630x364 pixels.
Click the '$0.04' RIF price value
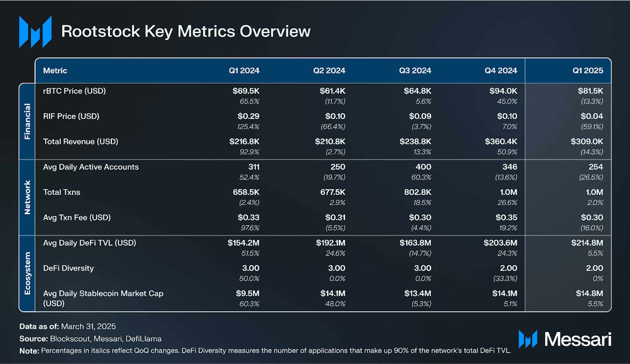click(x=592, y=116)
